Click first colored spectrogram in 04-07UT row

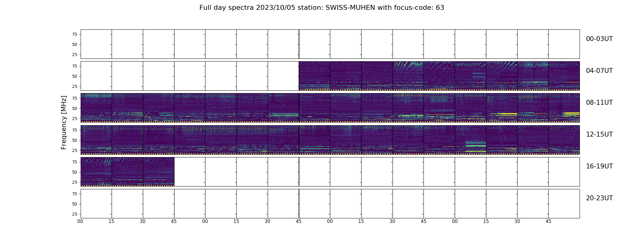[314, 76]
